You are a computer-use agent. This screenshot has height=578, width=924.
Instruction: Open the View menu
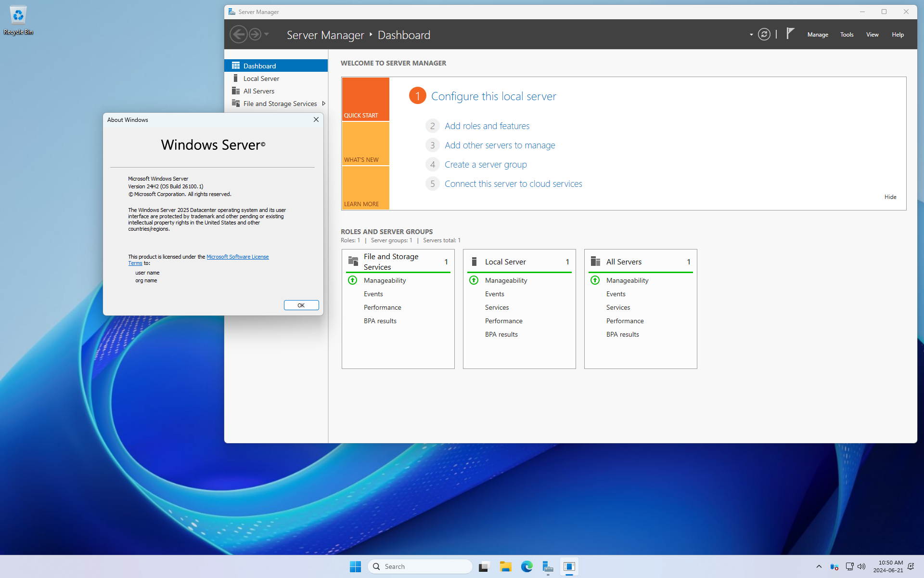(872, 35)
